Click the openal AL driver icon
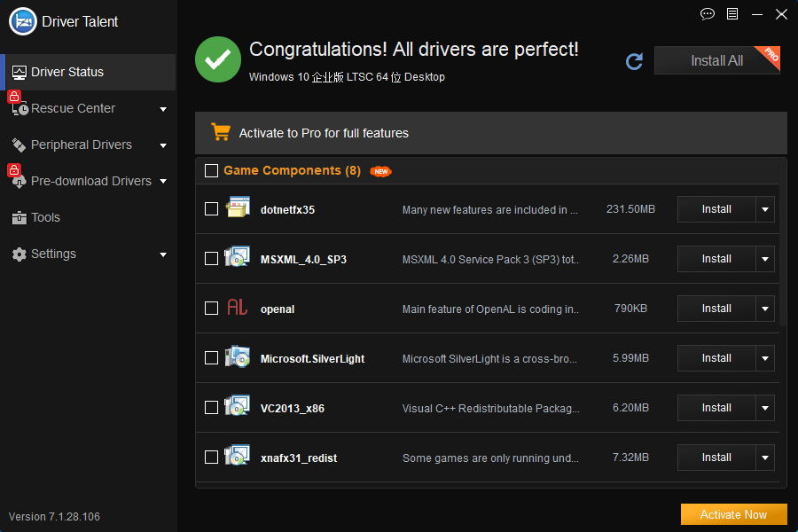Viewport: 798px width, 532px height. [239, 308]
